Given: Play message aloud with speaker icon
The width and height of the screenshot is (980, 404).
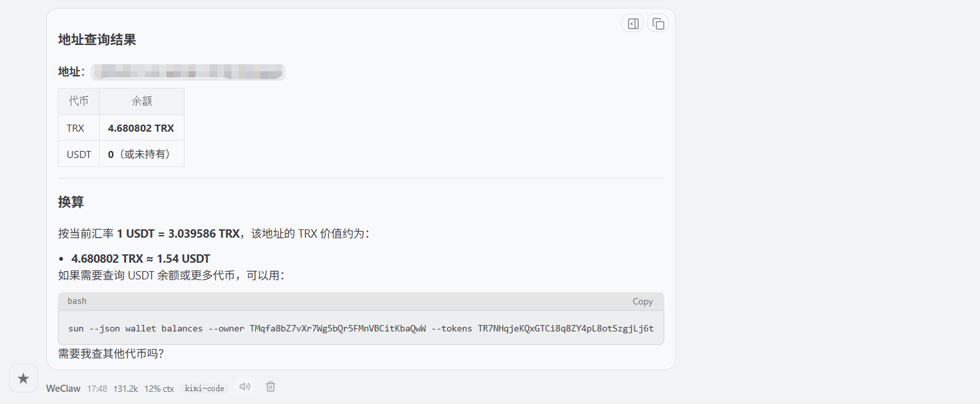Looking at the screenshot, I should point(244,387).
